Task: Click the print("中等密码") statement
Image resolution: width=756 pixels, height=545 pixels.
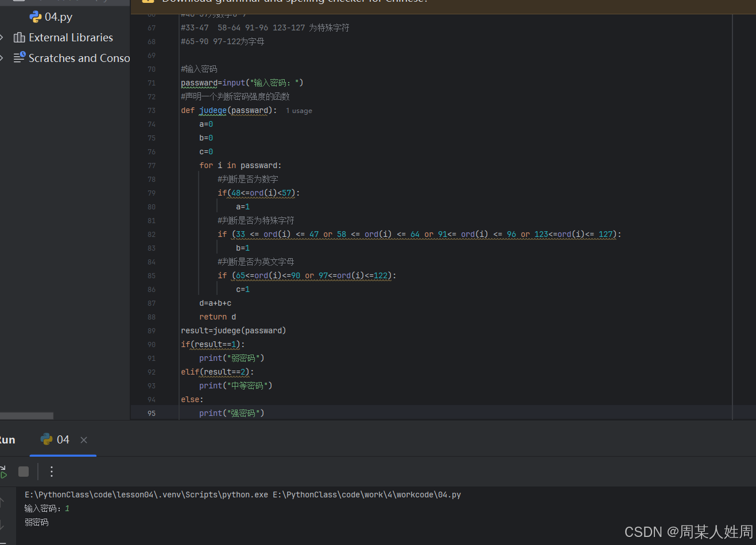Action: 236,386
